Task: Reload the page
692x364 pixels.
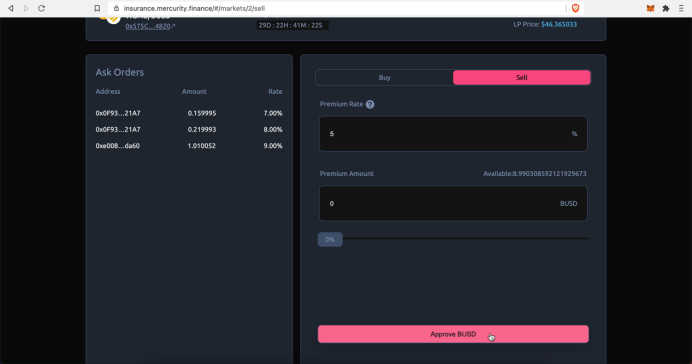Action: tap(41, 8)
